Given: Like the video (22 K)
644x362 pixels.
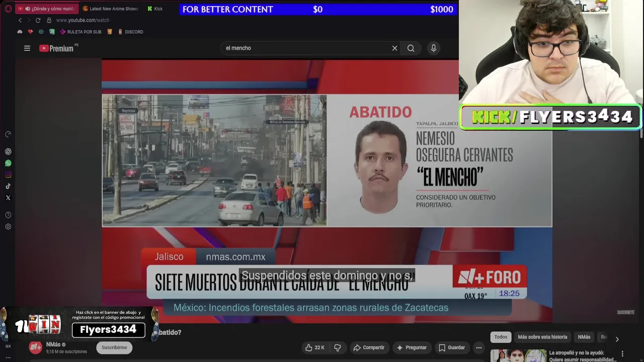Looking at the screenshot, I should click(314, 347).
